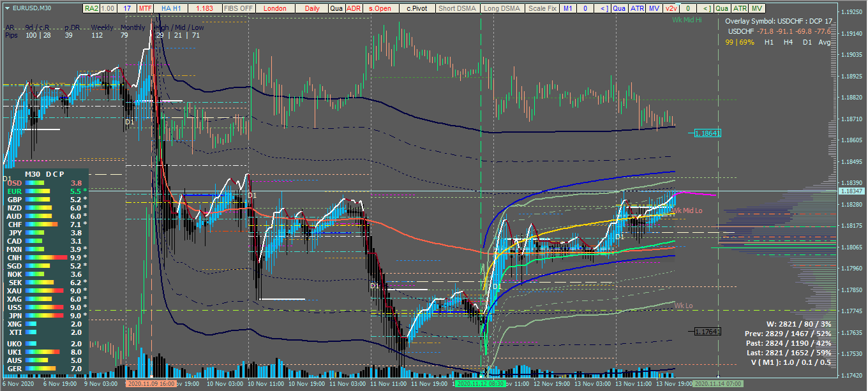Click the 1.17641 price label box

coord(707,331)
